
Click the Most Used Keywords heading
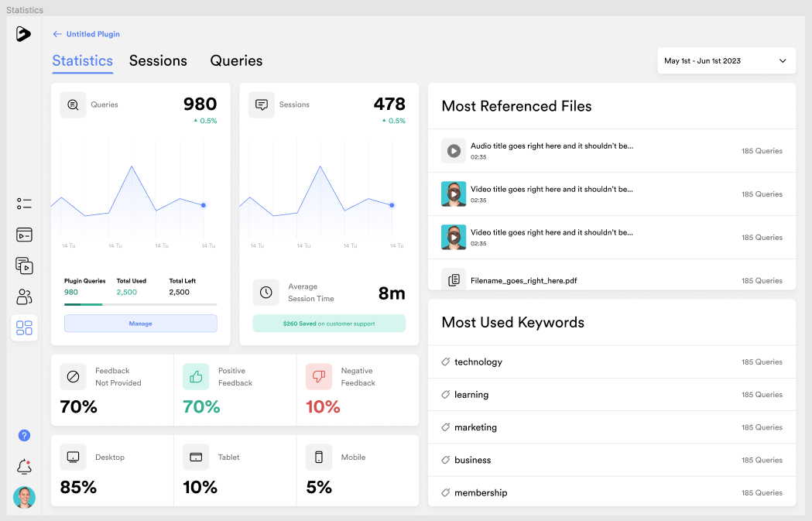click(512, 323)
